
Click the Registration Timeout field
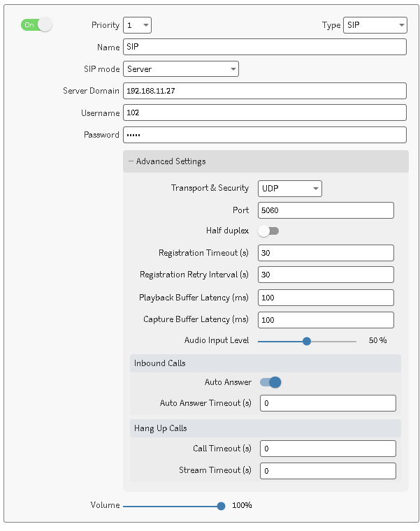(x=326, y=253)
